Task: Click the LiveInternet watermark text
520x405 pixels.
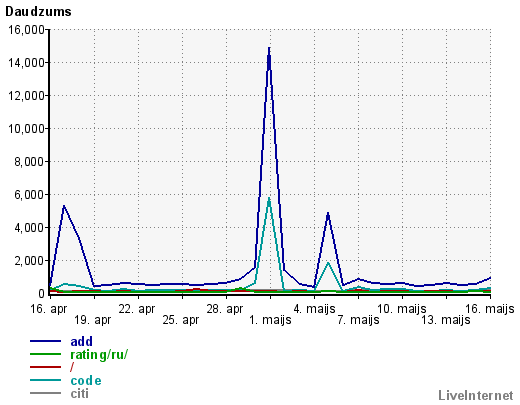Action: click(x=476, y=395)
